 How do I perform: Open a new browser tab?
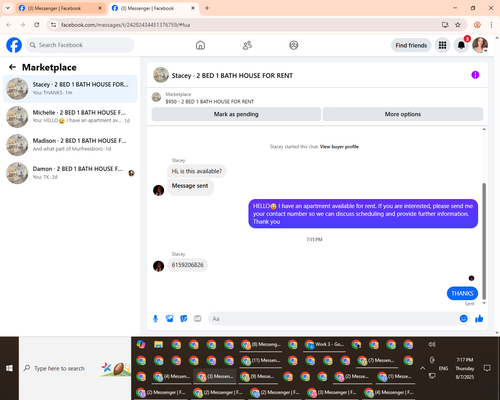pos(207,8)
